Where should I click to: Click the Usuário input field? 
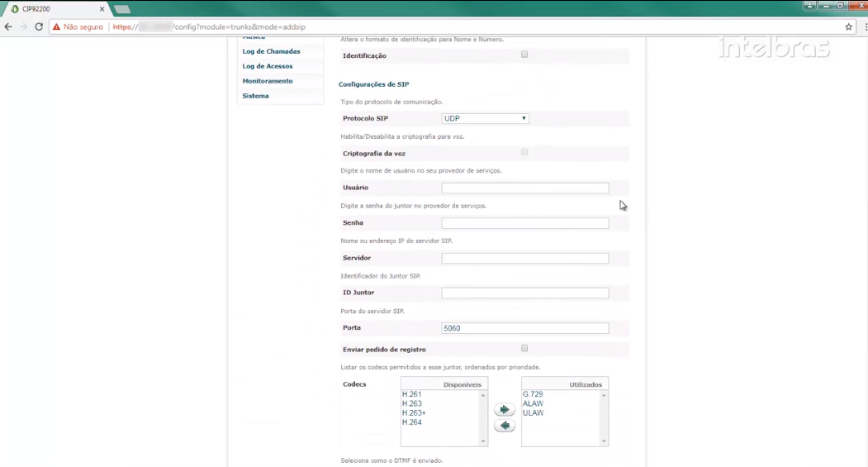(x=524, y=188)
